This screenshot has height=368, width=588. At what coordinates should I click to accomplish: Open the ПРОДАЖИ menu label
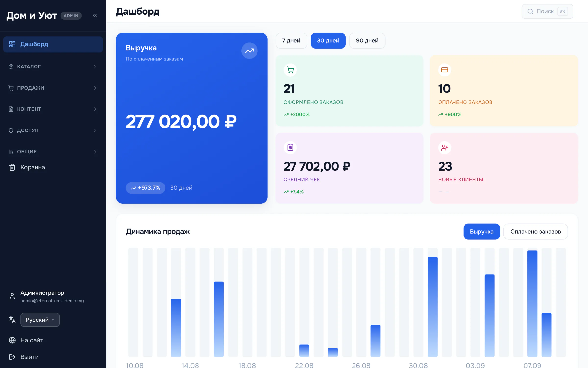pos(31,88)
